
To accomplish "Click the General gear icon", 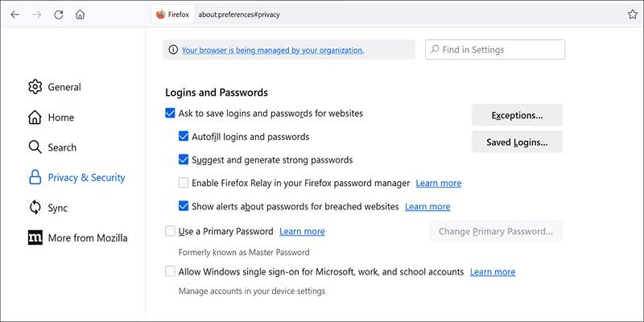I will [35, 87].
